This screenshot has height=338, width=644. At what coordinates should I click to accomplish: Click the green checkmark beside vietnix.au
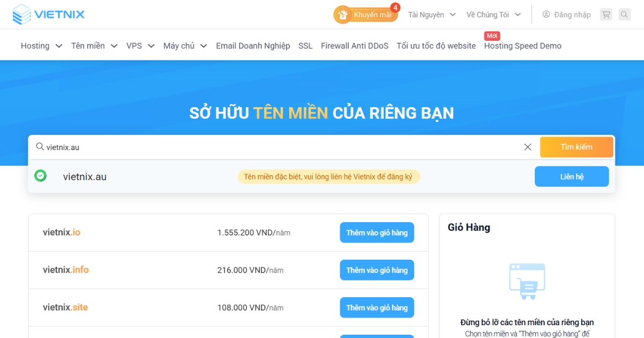pos(41,176)
